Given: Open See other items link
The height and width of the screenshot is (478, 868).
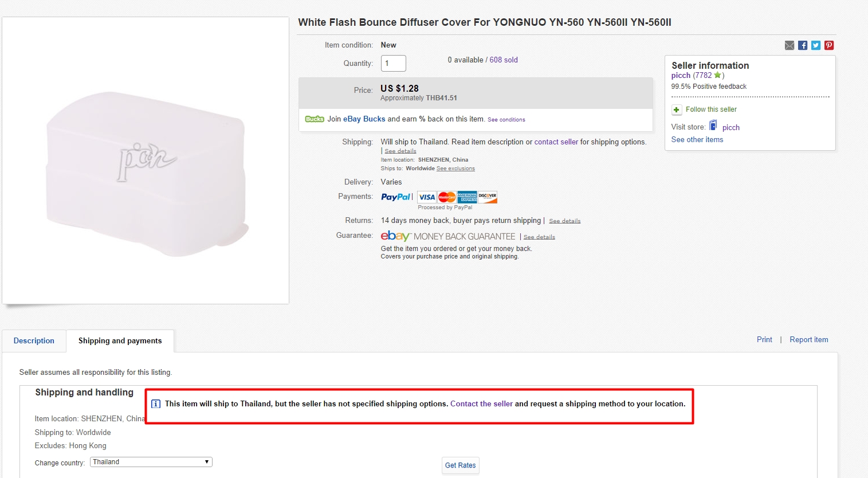Looking at the screenshot, I should 697,139.
